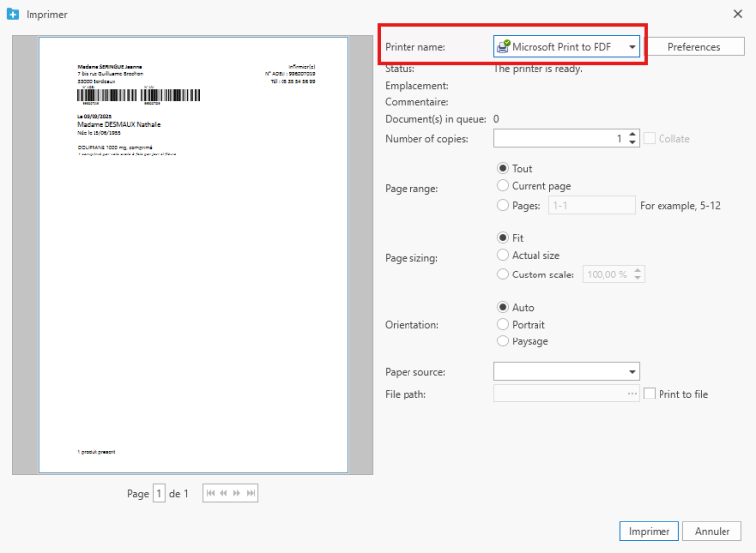The width and height of the screenshot is (756, 553).
Task: Close the Imprimer dialog window
Action: click(x=738, y=14)
